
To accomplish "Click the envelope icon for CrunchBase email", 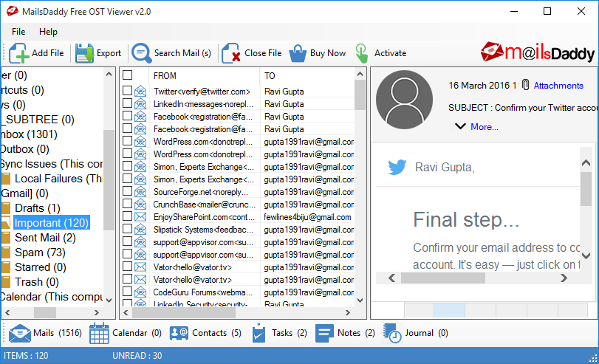I will click(x=140, y=205).
